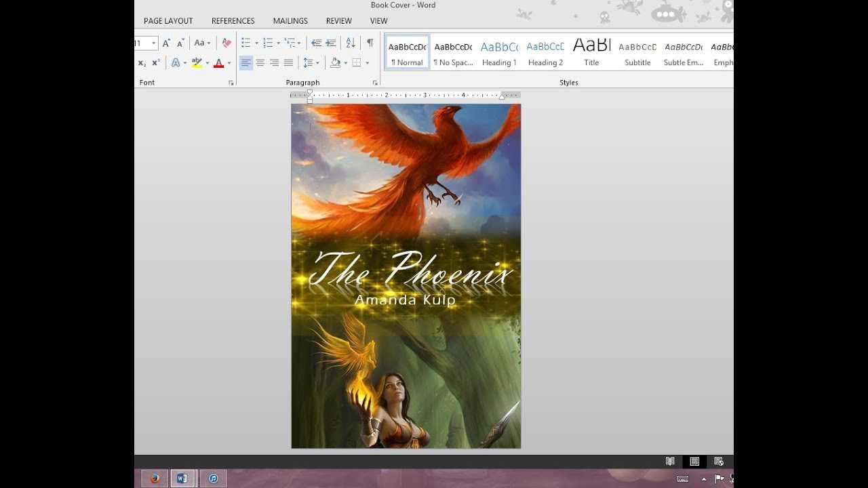Justify the paragraph text

tap(289, 63)
